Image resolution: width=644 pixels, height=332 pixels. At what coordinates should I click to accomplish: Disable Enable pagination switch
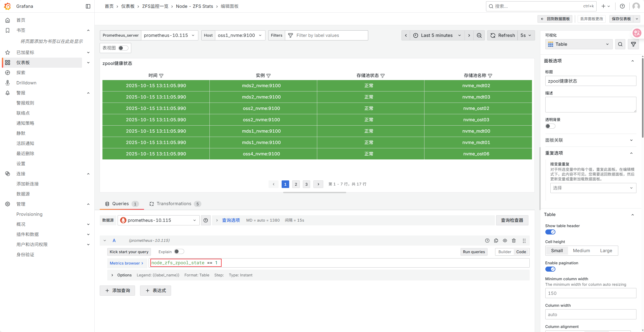tap(550, 269)
